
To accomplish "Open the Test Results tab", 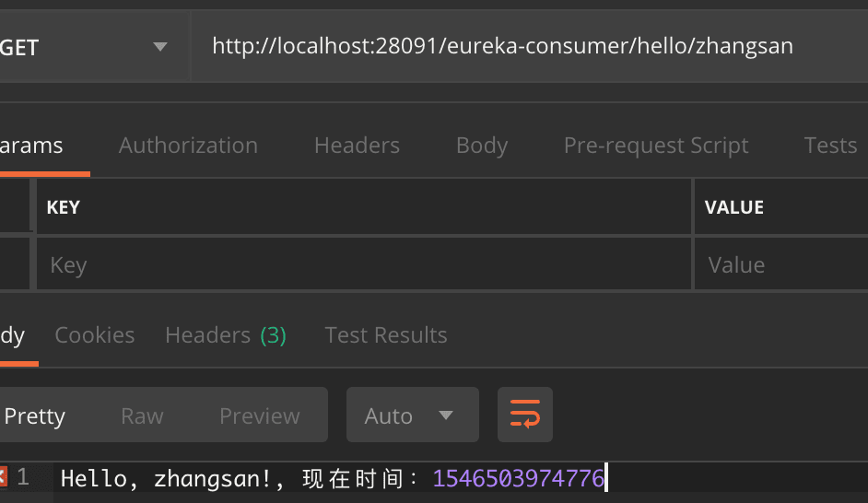I will coord(386,335).
